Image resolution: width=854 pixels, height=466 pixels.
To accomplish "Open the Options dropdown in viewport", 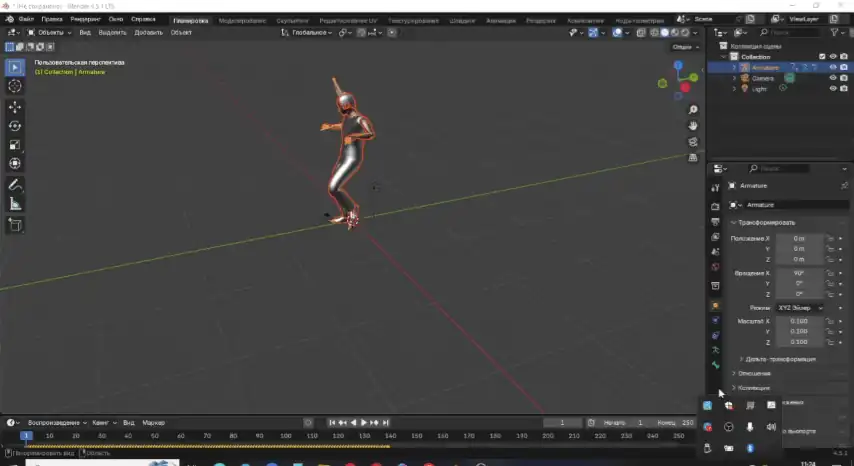I will tap(686, 47).
